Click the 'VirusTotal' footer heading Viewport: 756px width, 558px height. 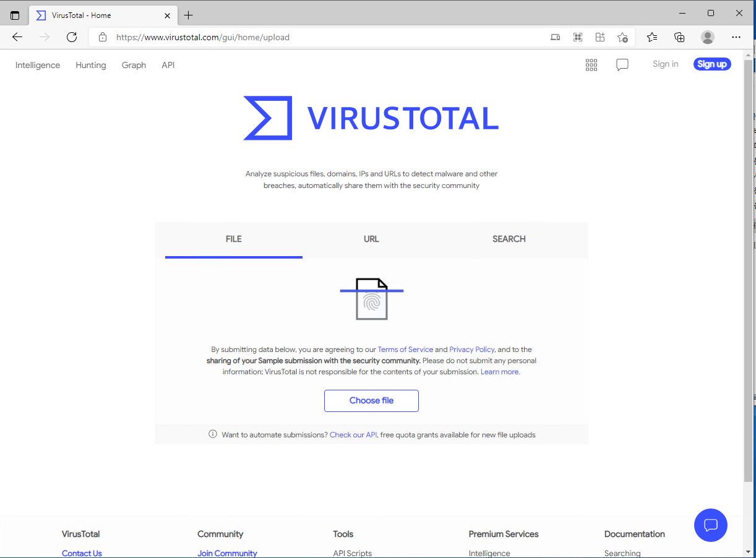[x=81, y=534]
